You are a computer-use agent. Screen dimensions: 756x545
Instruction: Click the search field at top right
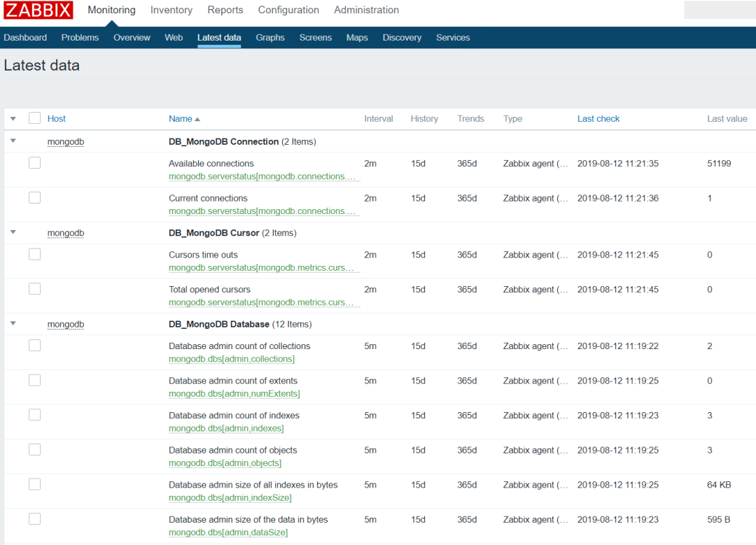pyautogui.click(x=720, y=10)
